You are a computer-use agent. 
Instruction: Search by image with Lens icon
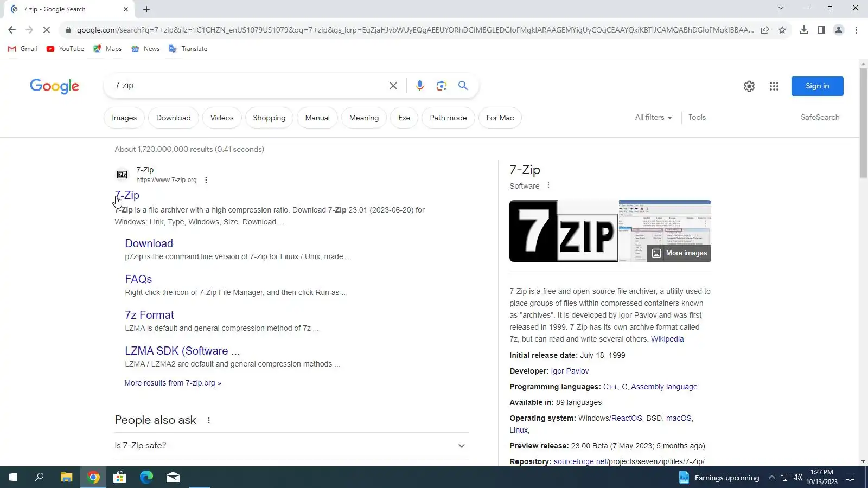(x=442, y=86)
